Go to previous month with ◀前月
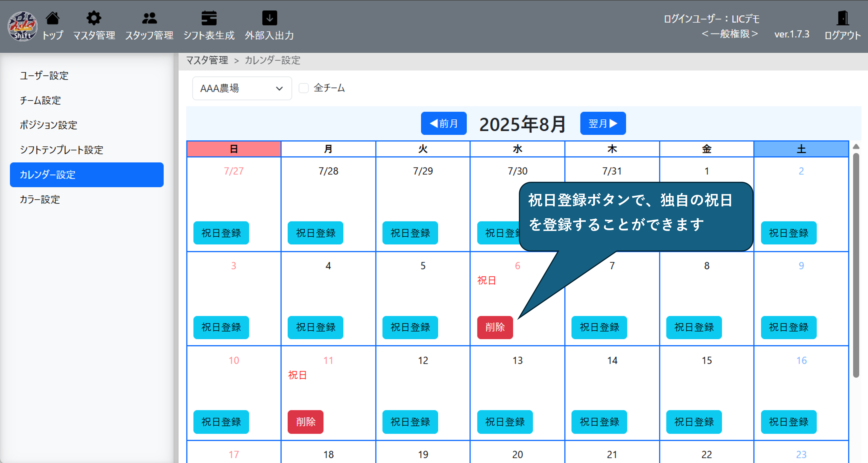Viewport: 868px width, 463px height. tap(443, 123)
